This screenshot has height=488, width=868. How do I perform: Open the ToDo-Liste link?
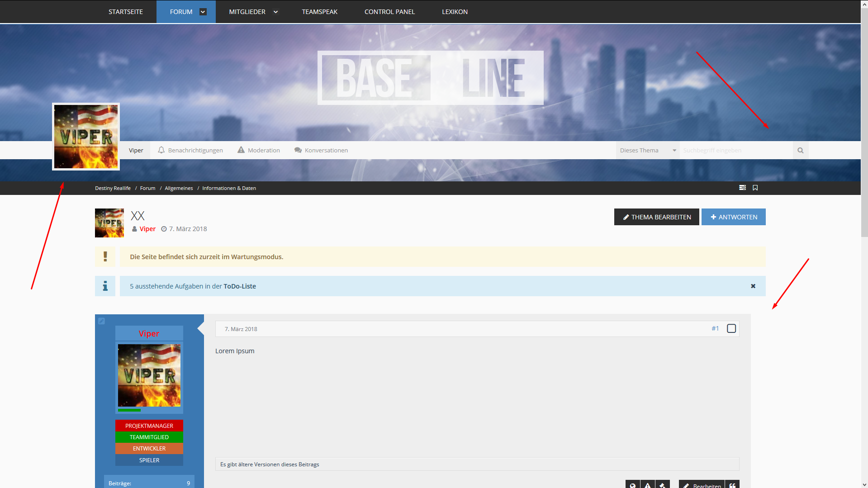(x=239, y=286)
